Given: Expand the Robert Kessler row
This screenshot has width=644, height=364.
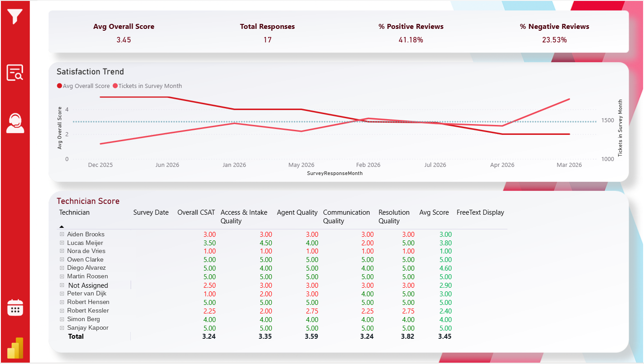Looking at the screenshot, I should (x=62, y=311).
